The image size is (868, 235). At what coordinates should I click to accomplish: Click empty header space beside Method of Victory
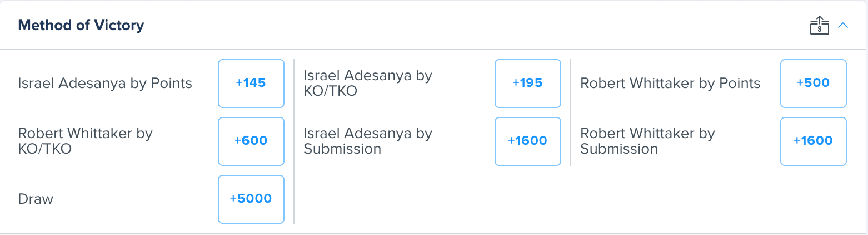tap(472, 26)
